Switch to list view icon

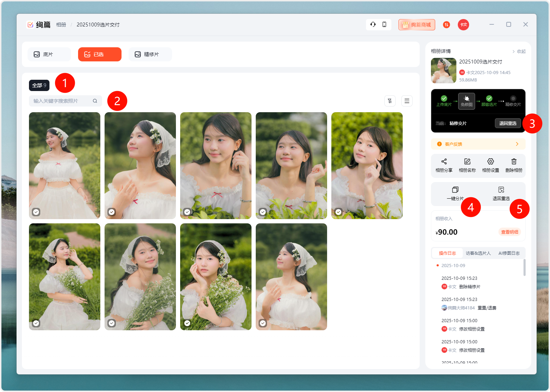click(x=407, y=101)
